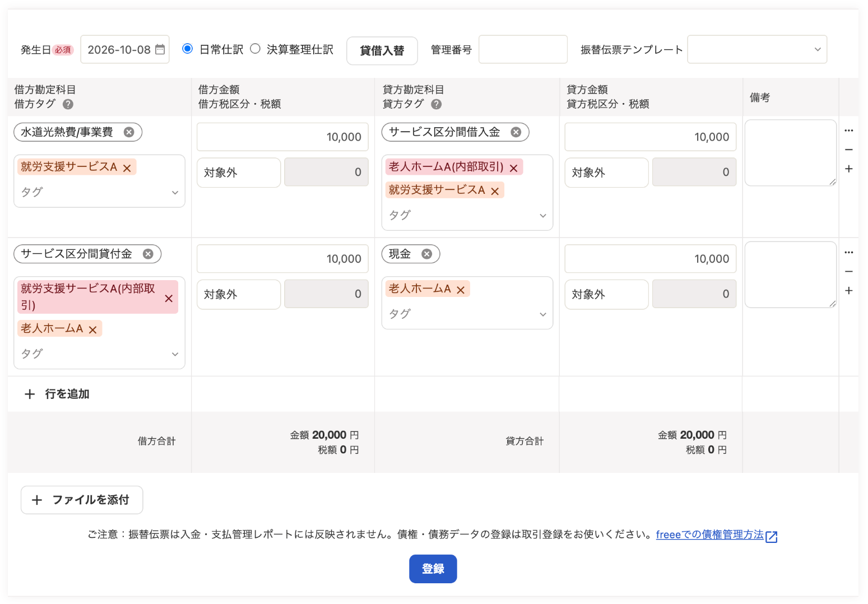Clear the 水道光熱費/事業費 account chip
This screenshot has width=868, height=604.
[x=129, y=132]
